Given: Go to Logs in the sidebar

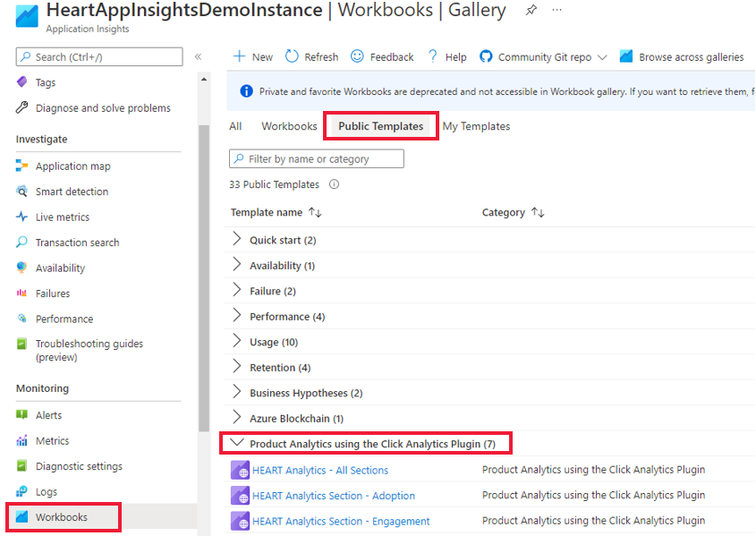Looking at the screenshot, I should [47, 491].
